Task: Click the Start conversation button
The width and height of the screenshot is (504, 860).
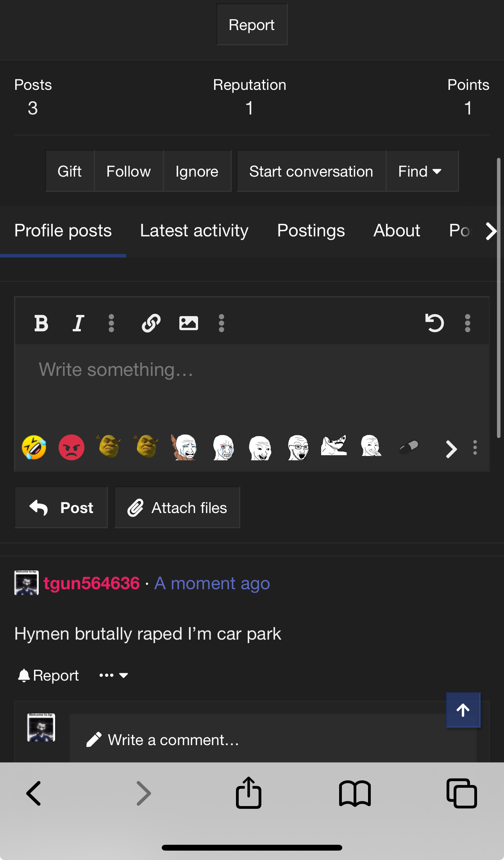Action: [x=311, y=171]
